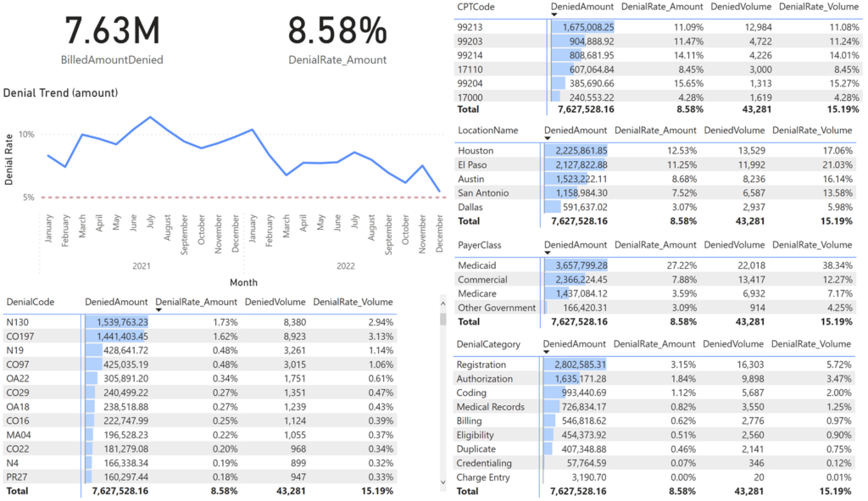Select CPT code 17110 row
The height and width of the screenshot is (501, 868).
coord(658,70)
